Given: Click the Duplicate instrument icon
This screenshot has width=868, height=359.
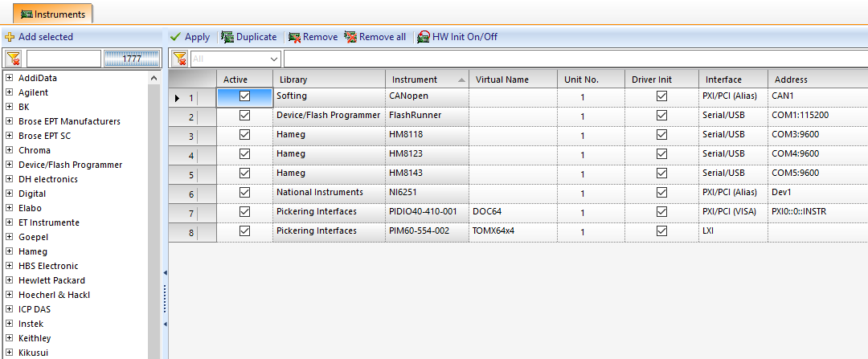Looking at the screenshot, I should click(227, 37).
